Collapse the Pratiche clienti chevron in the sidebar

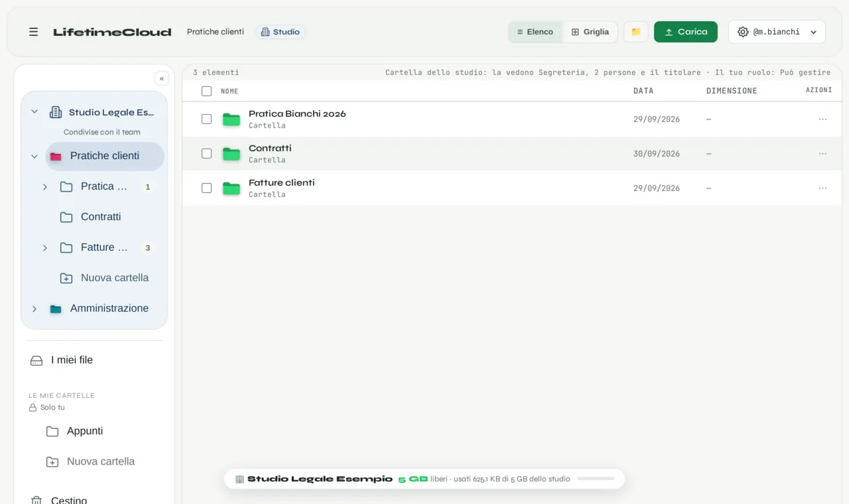coord(34,157)
